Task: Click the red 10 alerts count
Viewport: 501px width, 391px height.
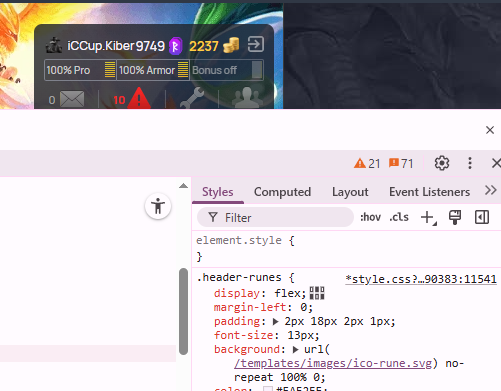Action: coord(119,100)
